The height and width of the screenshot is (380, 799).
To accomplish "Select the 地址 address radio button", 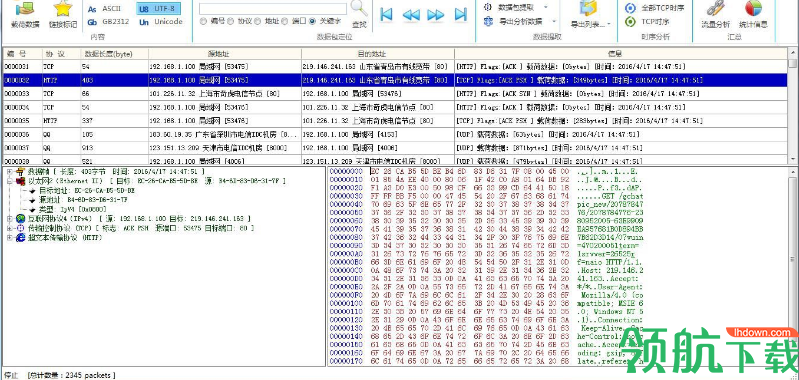I will pos(257,21).
